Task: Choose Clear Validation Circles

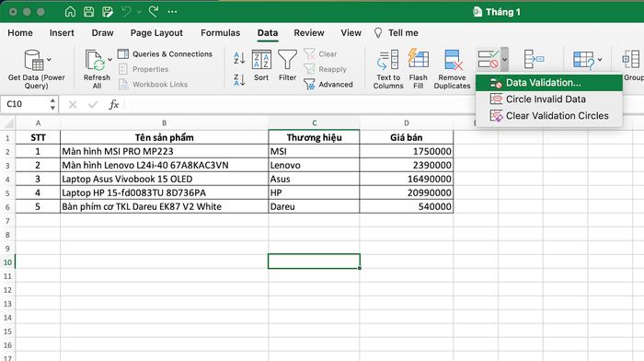Action: [x=548, y=115]
